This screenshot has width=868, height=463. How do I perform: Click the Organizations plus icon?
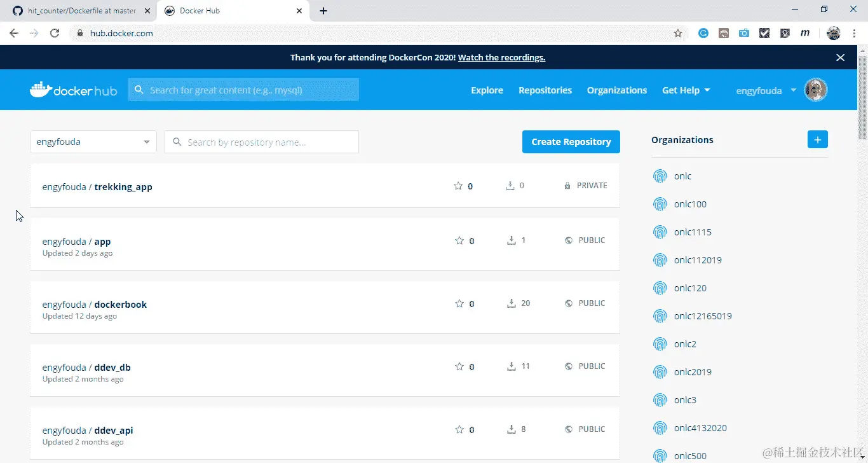[817, 139]
